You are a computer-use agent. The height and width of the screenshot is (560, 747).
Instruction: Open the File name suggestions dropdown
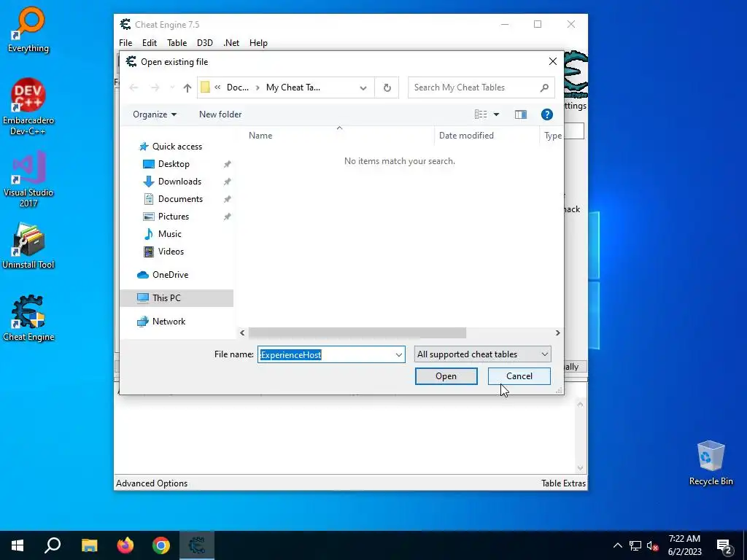399,355
